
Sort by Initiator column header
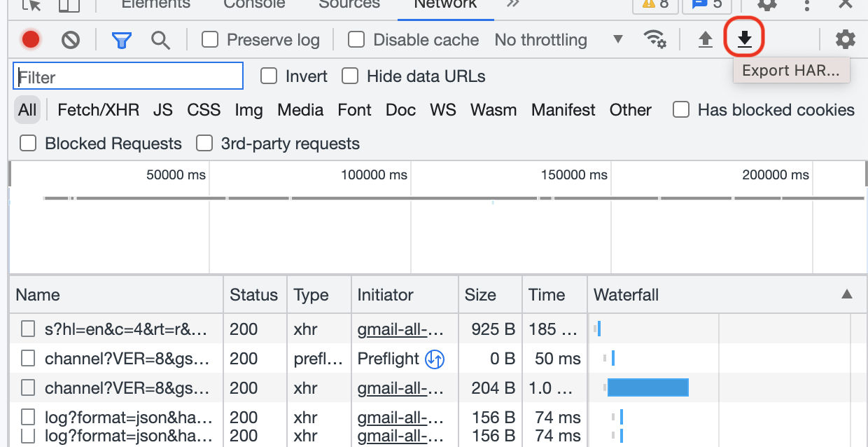pos(405,294)
